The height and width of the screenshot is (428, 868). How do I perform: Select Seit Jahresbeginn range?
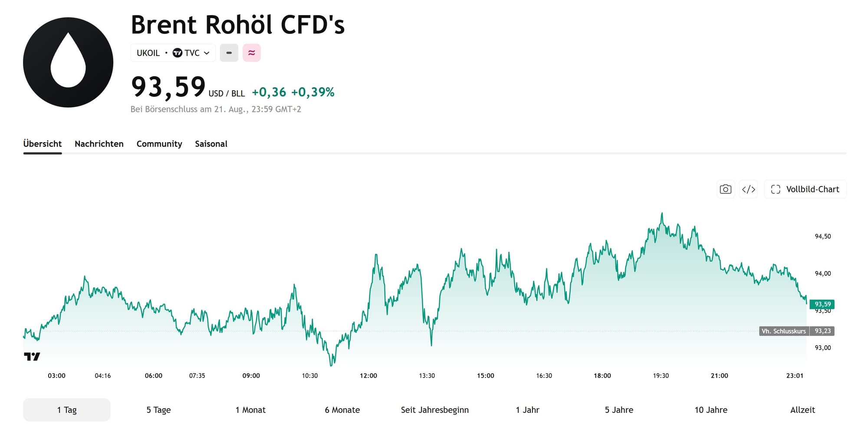(x=434, y=410)
